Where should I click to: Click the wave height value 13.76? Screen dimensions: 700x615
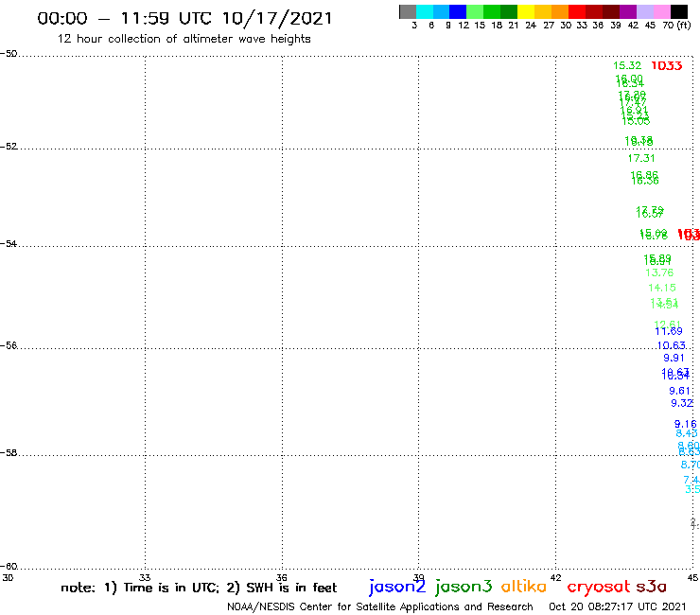(659, 272)
